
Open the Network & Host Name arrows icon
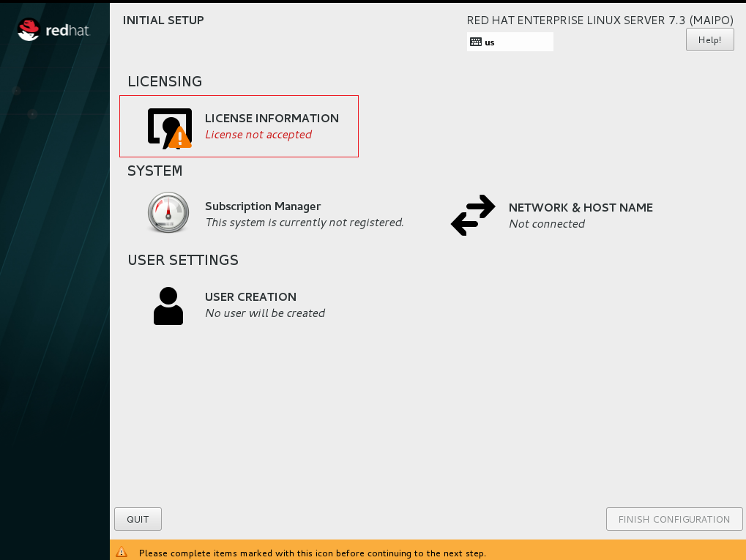473,215
